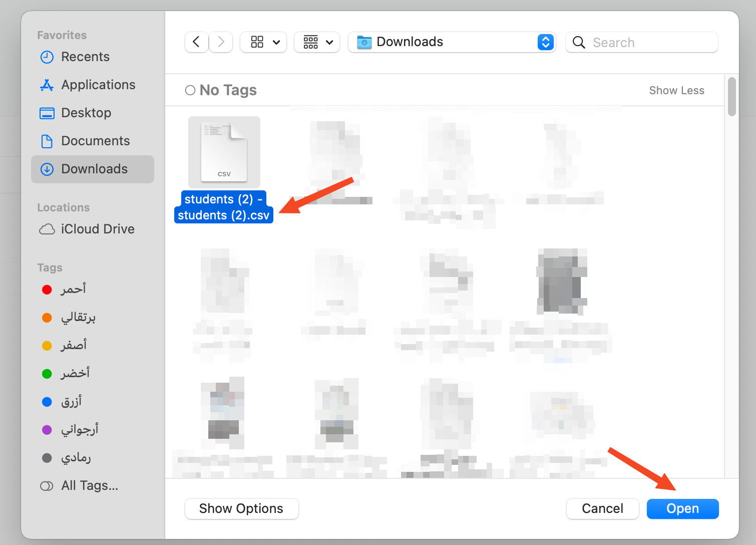Select Downloads in the sidebar
The image size is (756, 545).
pyautogui.click(x=93, y=169)
